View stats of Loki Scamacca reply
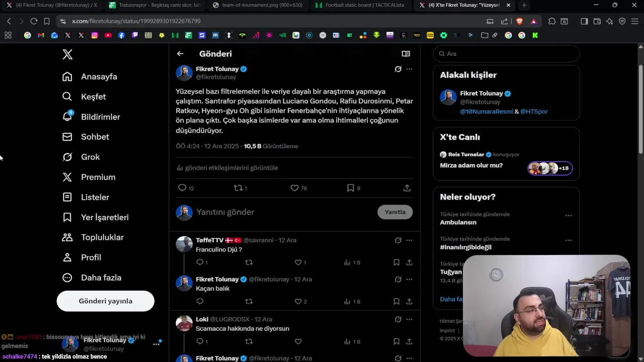 (352, 341)
